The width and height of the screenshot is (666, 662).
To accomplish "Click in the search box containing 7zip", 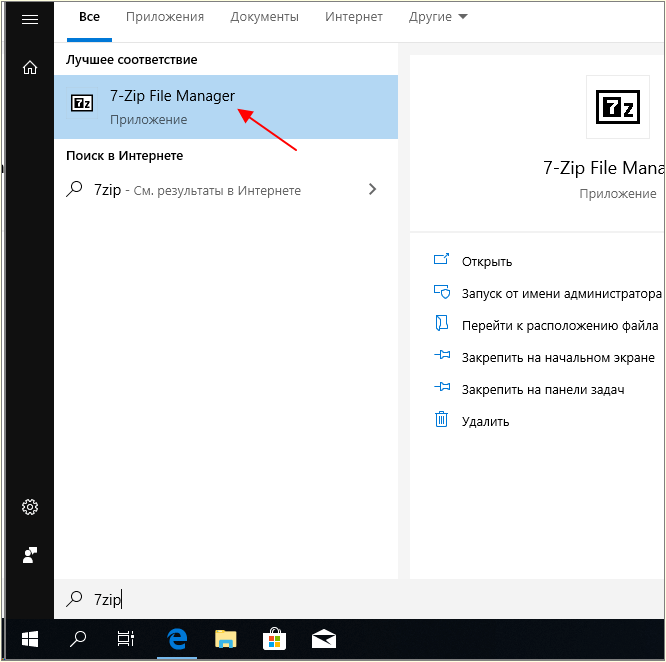I will point(359,599).
